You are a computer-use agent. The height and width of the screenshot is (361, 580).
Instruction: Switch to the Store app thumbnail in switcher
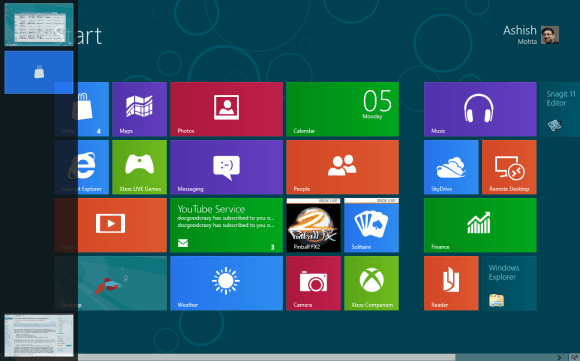[39, 72]
